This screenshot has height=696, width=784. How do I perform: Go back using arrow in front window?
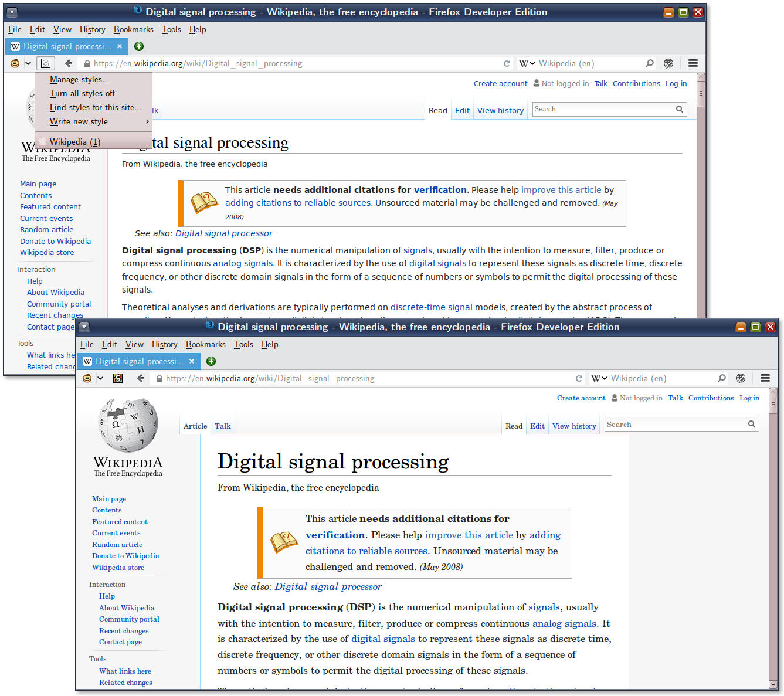point(141,378)
